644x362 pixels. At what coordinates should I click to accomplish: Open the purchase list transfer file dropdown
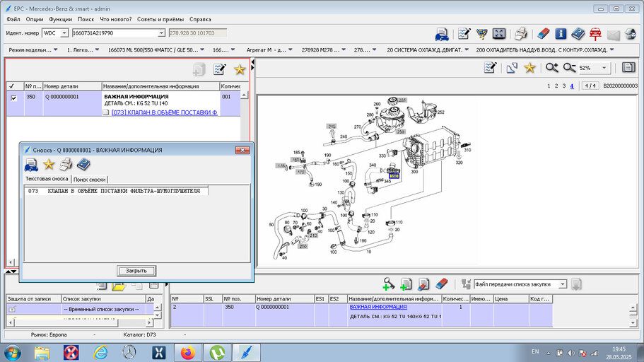click(x=563, y=284)
